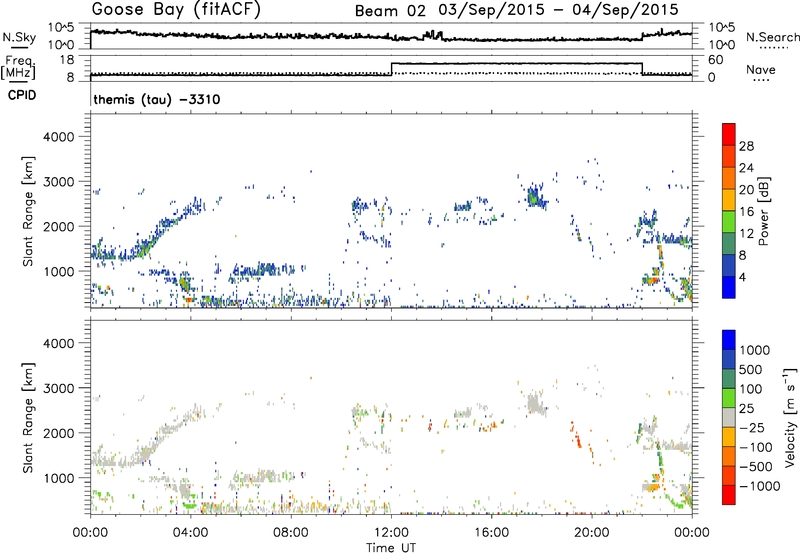Screen dimensions: 800x554
Task: Click the 'Velocity [m s-1]' colorbar title
Action: (x=790, y=417)
